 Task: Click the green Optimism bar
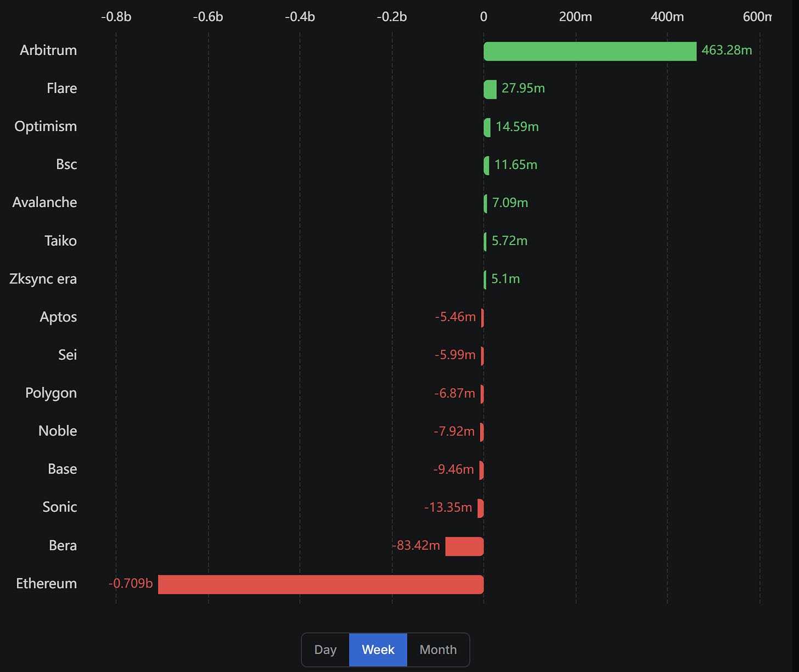click(487, 127)
